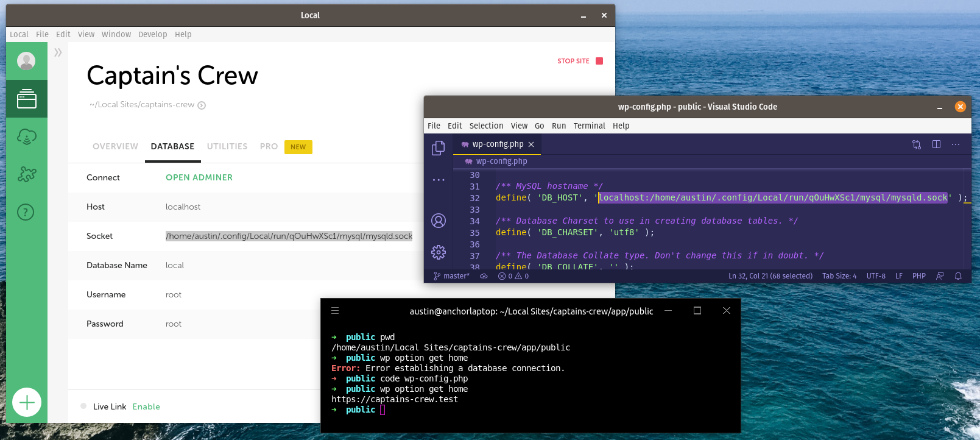Click https://captains-crew.test output in terminal

tap(395, 399)
